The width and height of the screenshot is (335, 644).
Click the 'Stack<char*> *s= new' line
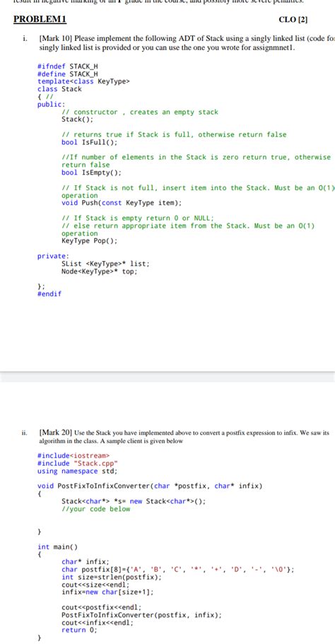click(134, 501)
